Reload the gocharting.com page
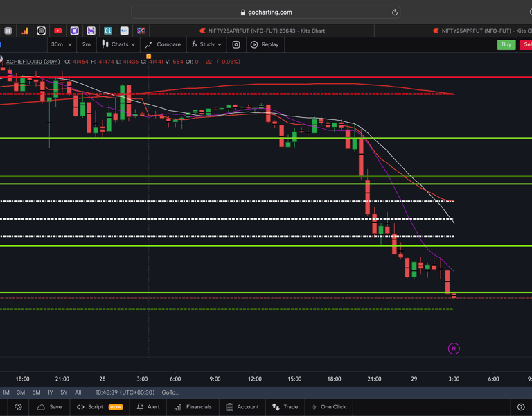This screenshot has width=532, height=416. [394, 12]
